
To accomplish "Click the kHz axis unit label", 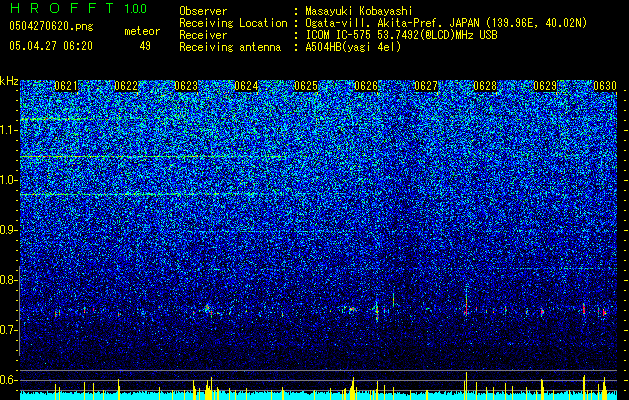I will coord(9,81).
